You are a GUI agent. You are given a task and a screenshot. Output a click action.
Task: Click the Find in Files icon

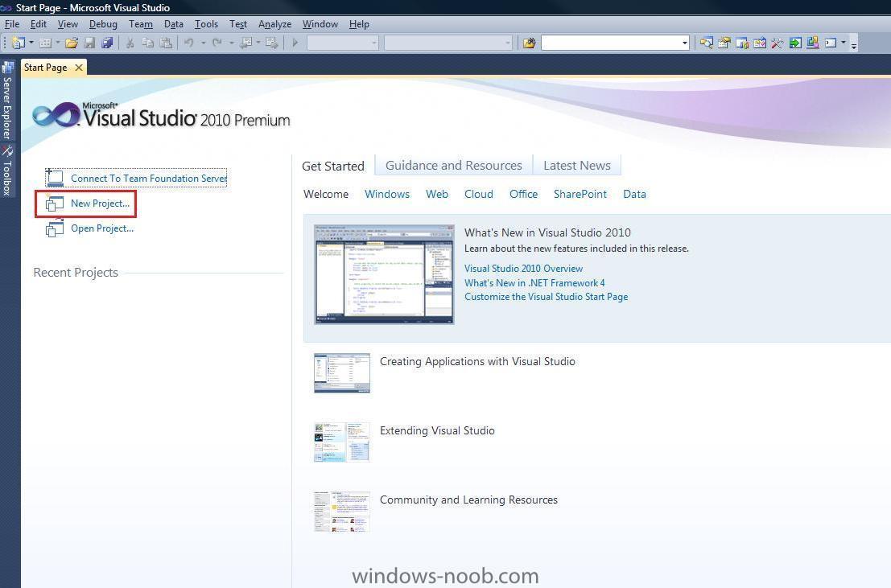coord(529,43)
